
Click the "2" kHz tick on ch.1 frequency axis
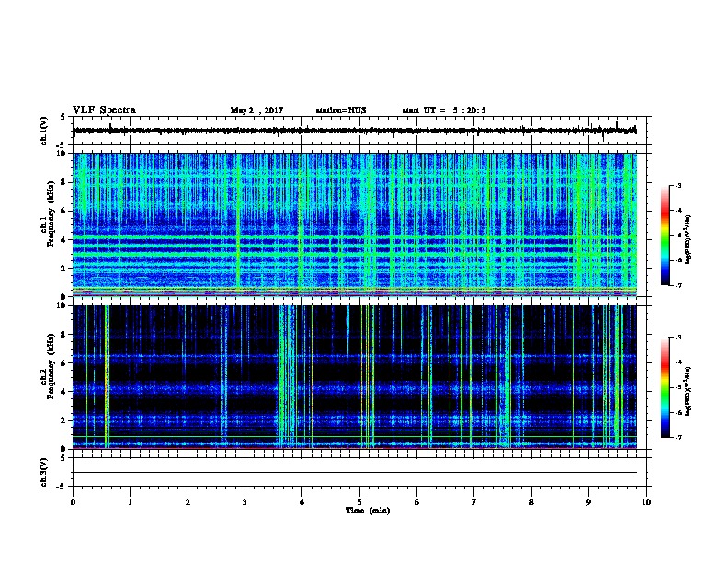(63, 268)
